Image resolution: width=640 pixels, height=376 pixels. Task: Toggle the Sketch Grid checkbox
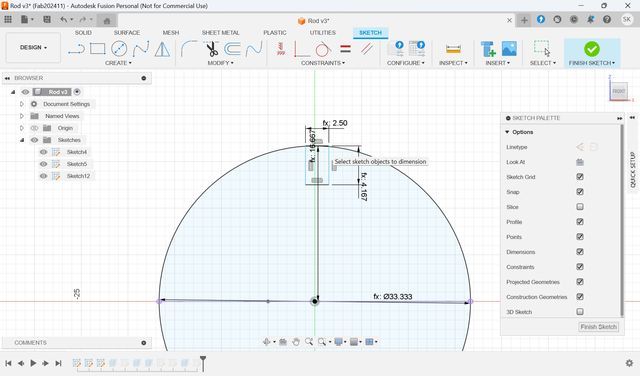pos(580,177)
